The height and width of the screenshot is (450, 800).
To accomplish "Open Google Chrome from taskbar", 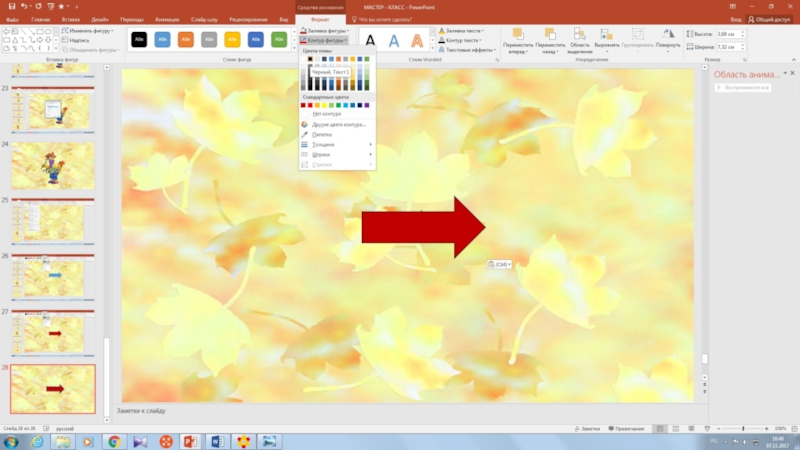I will point(114,442).
